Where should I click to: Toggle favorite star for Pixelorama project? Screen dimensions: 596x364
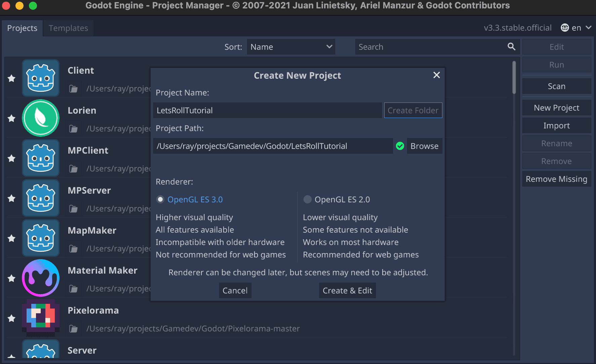point(11,318)
